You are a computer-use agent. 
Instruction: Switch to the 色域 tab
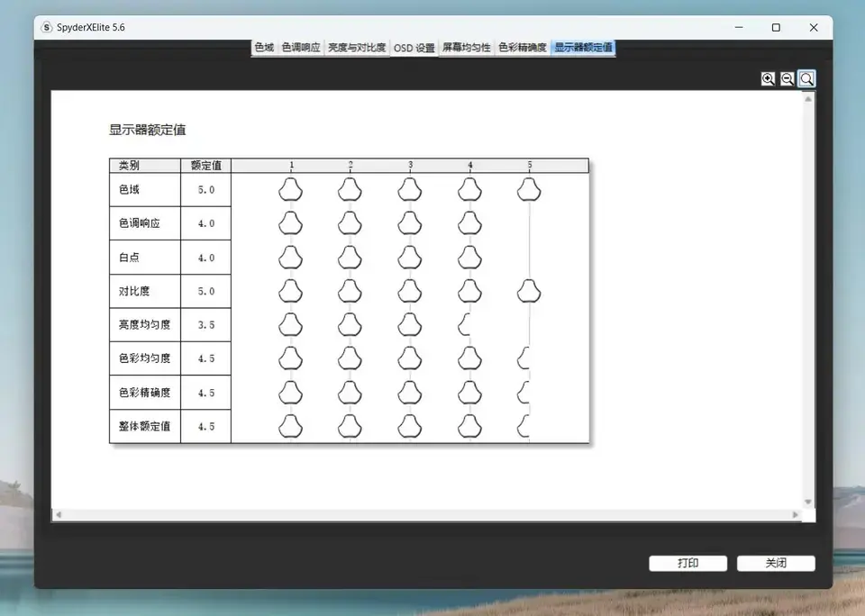coord(264,48)
